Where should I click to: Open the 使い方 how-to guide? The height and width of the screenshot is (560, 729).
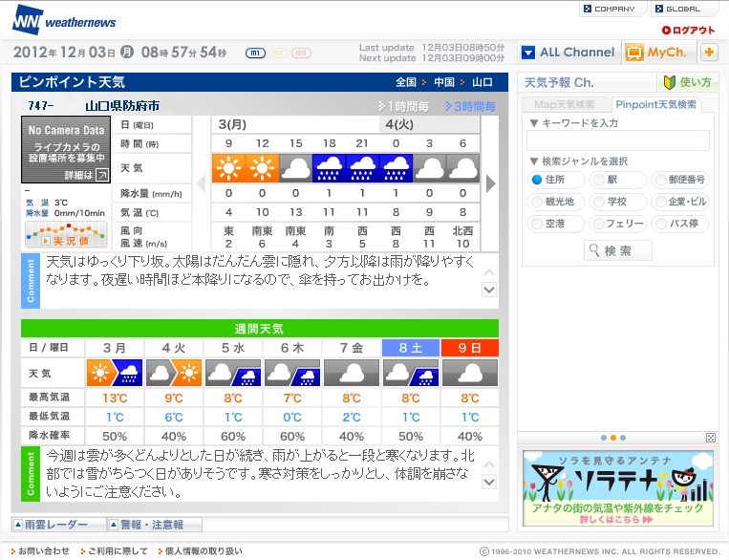click(689, 82)
